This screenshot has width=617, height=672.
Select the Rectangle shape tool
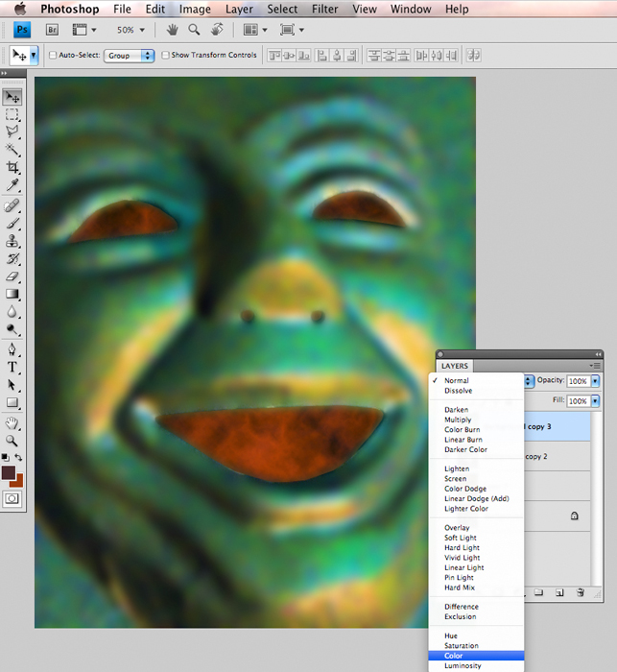coord(12,402)
